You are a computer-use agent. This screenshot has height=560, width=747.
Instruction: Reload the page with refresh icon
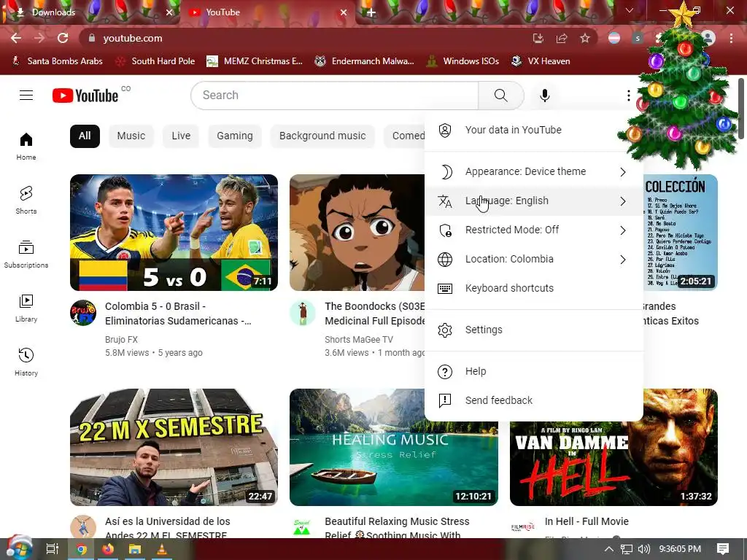63,38
